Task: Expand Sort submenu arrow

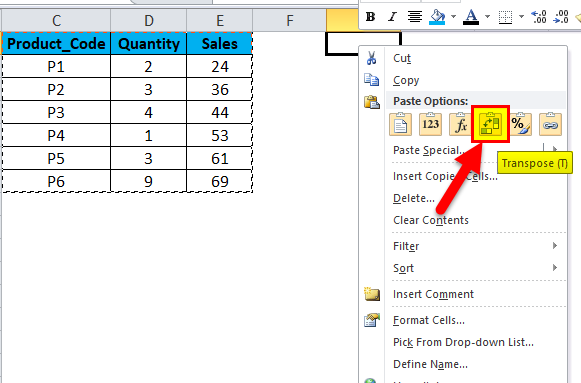Action: tap(555, 267)
